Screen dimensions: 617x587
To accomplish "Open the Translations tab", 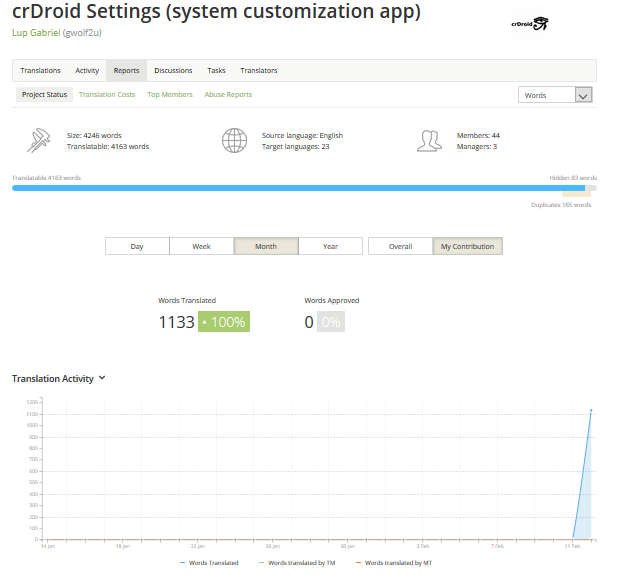I will [41, 70].
